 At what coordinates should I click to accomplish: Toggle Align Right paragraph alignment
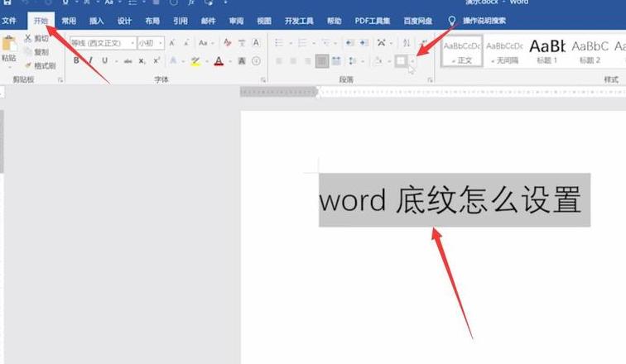pos(307,61)
